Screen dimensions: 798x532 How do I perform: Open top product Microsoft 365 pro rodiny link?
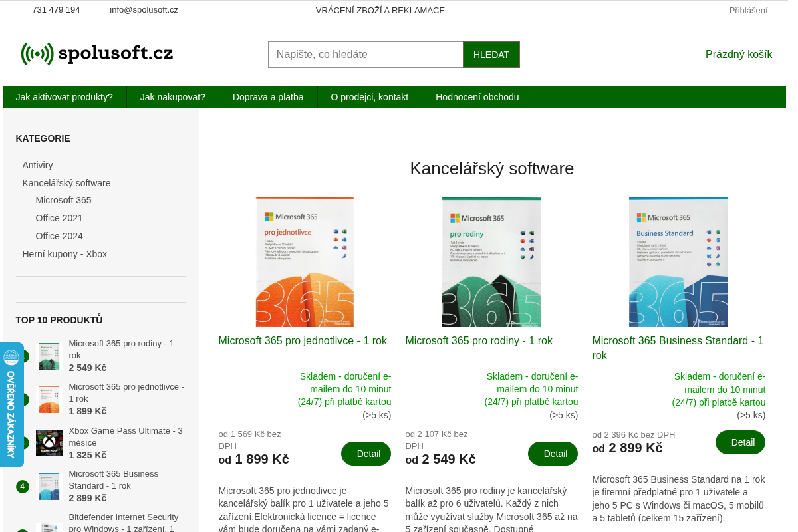coord(121,350)
